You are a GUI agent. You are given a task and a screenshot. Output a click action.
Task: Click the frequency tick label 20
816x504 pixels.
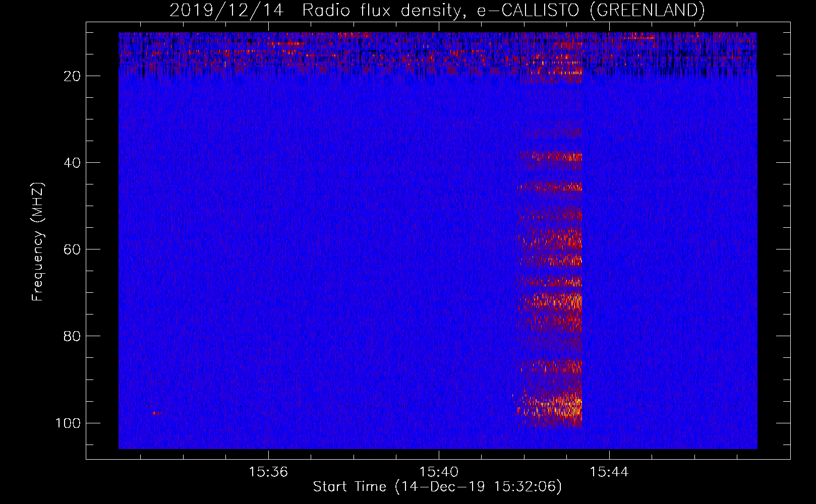pyautogui.click(x=72, y=76)
